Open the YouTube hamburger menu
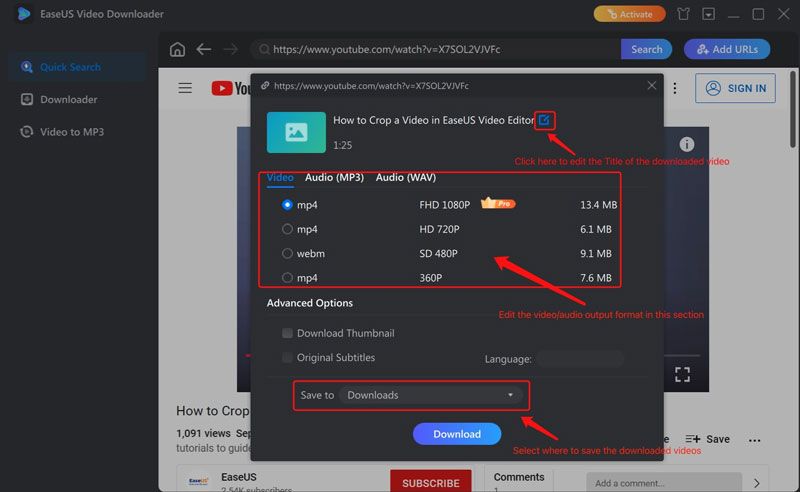Image resolution: width=800 pixels, height=492 pixels. coord(185,88)
